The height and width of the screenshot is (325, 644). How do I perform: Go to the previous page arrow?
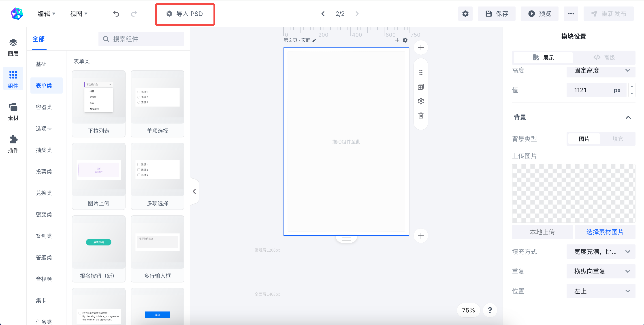(323, 13)
